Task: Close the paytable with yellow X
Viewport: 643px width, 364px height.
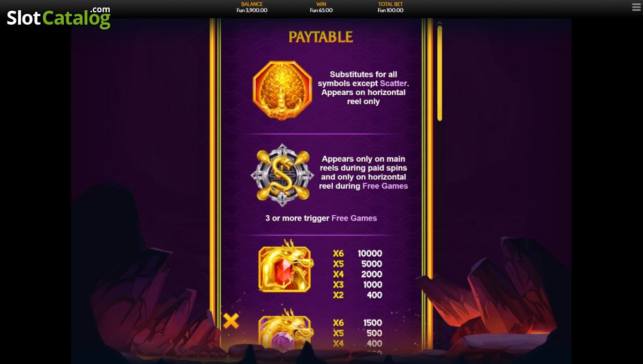Action: coord(231,321)
